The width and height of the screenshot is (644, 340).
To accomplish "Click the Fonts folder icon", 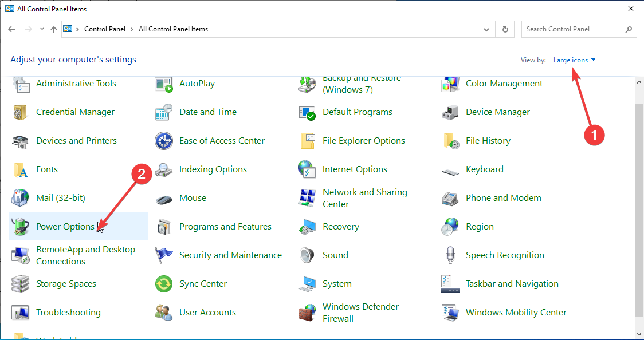I will (x=20, y=169).
